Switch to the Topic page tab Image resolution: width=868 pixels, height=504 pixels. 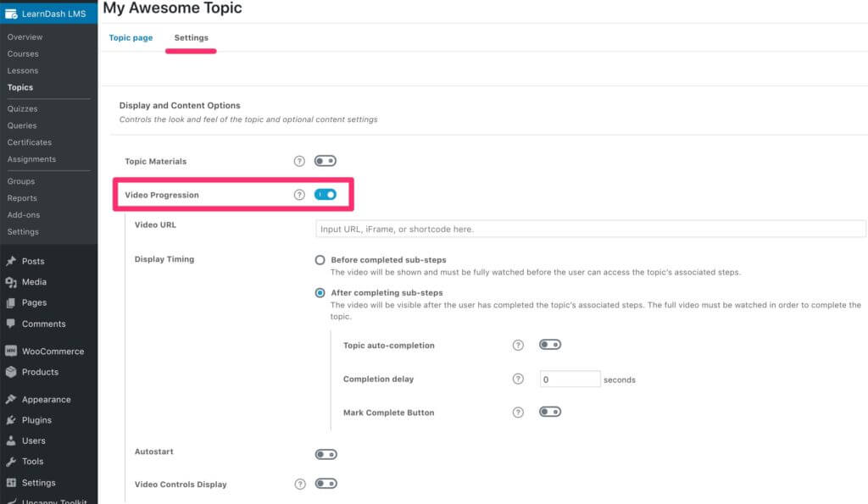[131, 38]
